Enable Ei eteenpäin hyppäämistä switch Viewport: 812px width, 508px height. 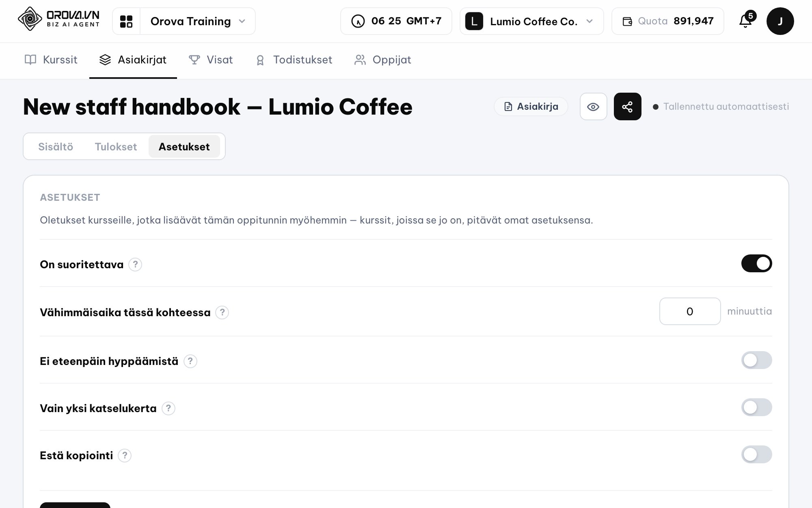coord(756,360)
